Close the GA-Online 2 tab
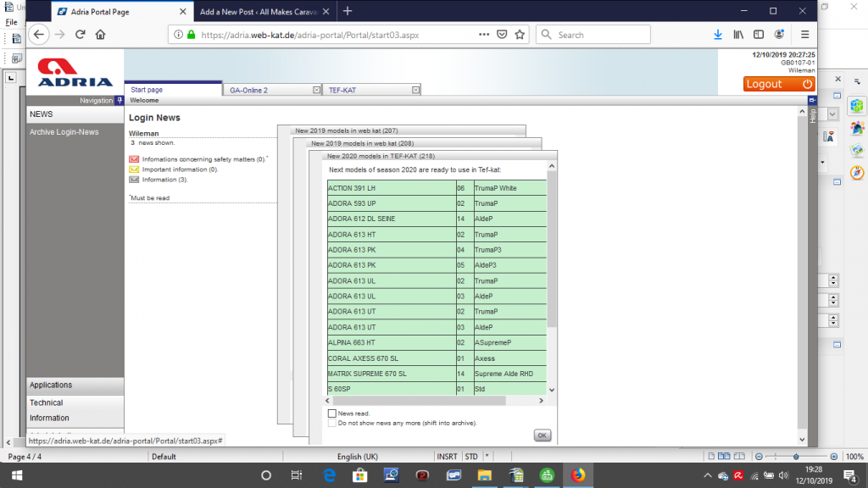The height and width of the screenshot is (488, 868). 317,90
